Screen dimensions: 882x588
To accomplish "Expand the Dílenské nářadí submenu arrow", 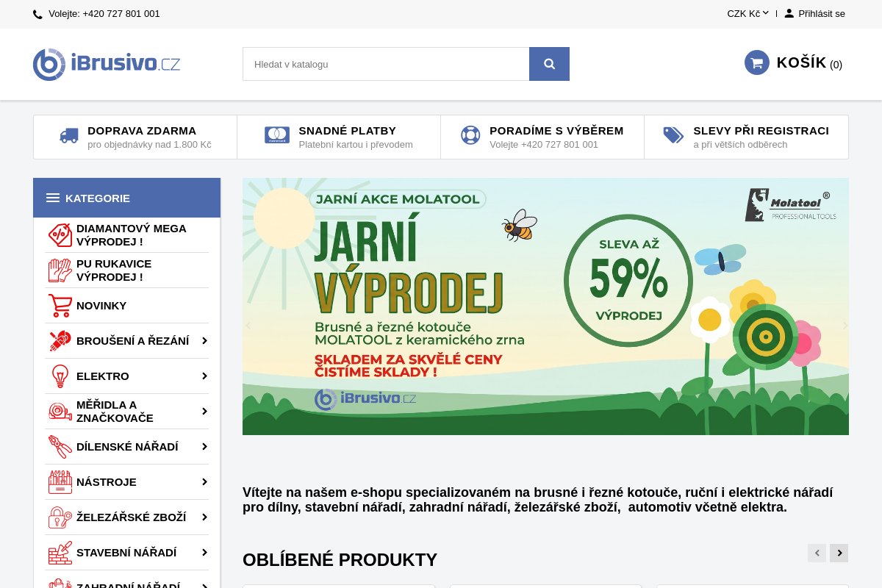I will [x=204, y=447].
